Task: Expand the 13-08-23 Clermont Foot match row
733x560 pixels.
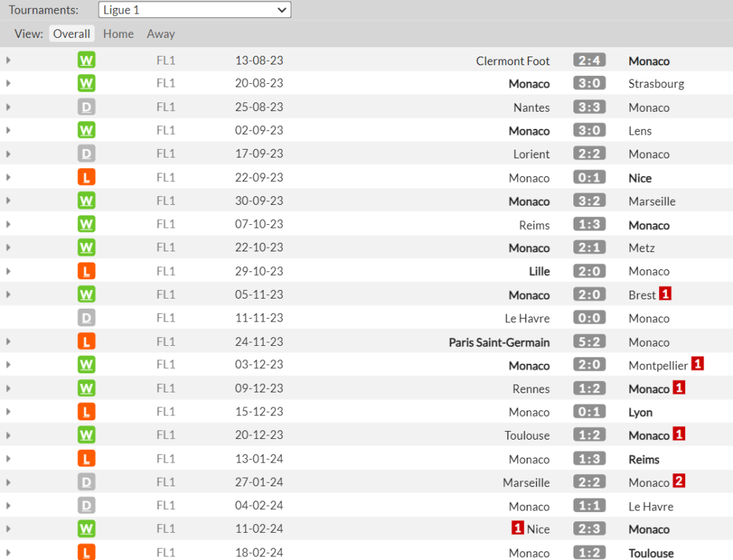Action: pyautogui.click(x=9, y=60)
